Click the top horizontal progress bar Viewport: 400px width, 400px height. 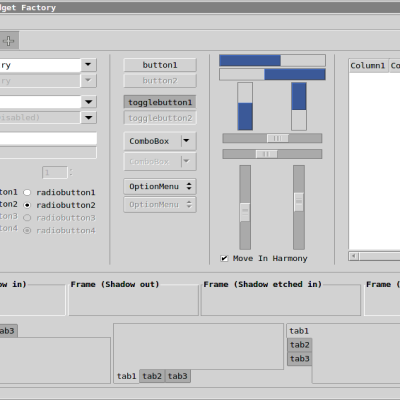coord(272,61)
